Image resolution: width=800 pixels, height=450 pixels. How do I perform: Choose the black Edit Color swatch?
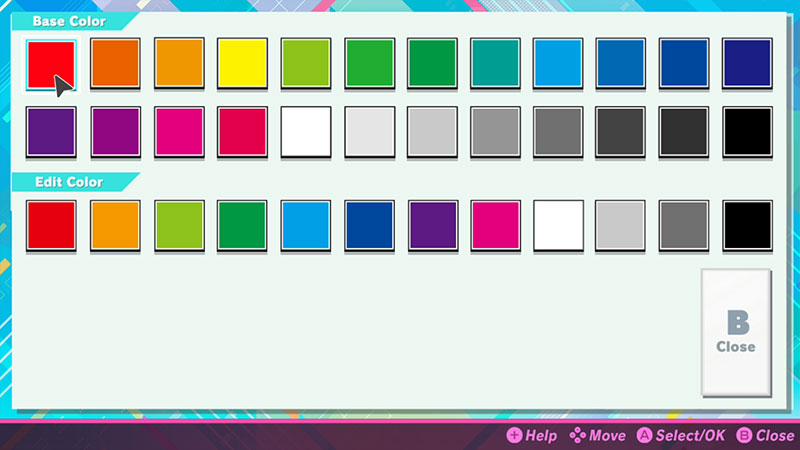tap(747, 226)
